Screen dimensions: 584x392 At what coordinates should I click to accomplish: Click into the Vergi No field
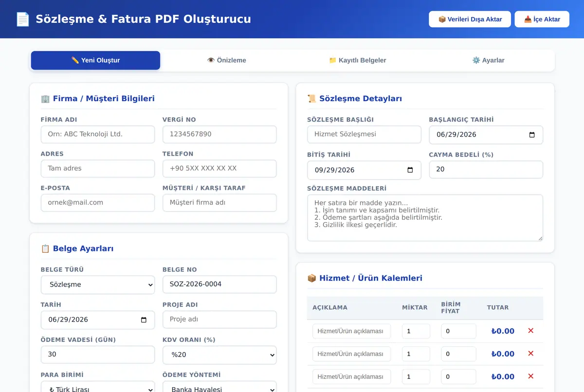219,134
